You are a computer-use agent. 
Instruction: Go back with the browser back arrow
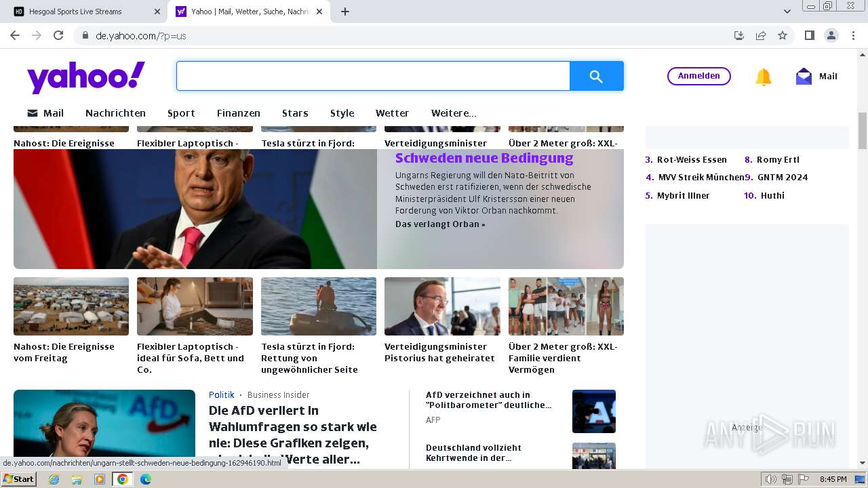[15, 35]
